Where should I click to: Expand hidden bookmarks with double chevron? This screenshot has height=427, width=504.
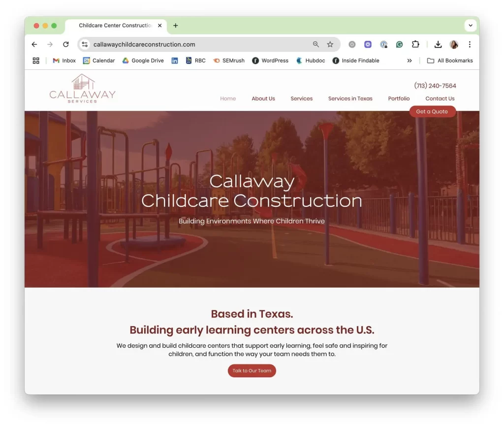pyautogui.click(x=409, y=61)
